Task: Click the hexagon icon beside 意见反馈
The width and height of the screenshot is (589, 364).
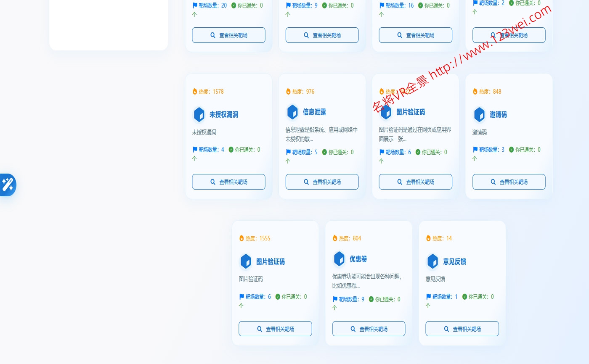Action: coord(432,261)
